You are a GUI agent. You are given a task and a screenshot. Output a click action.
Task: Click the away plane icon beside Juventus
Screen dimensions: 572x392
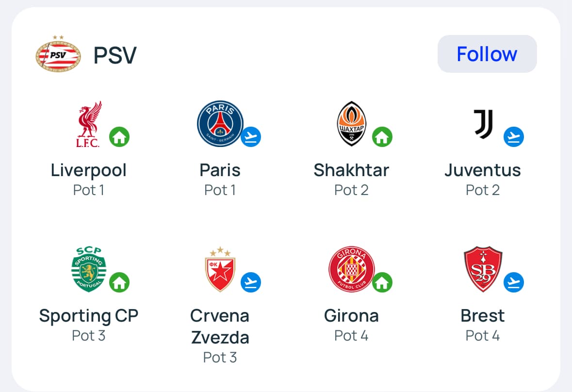coord(514,137)
